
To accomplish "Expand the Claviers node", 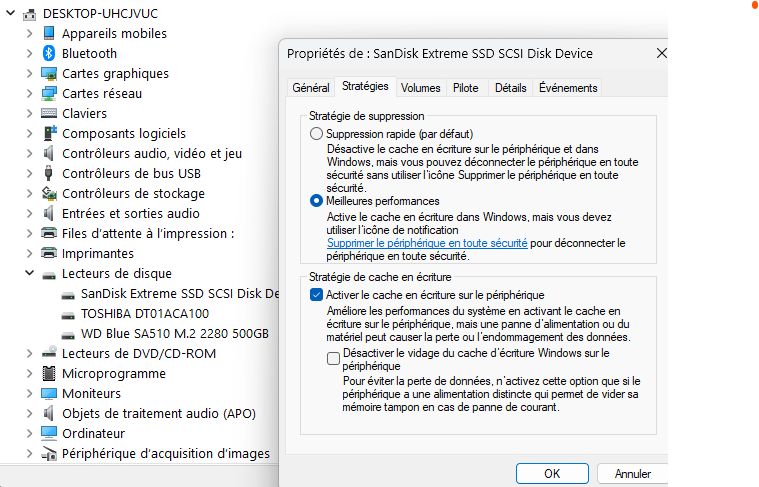I will (x=30, y=113).
